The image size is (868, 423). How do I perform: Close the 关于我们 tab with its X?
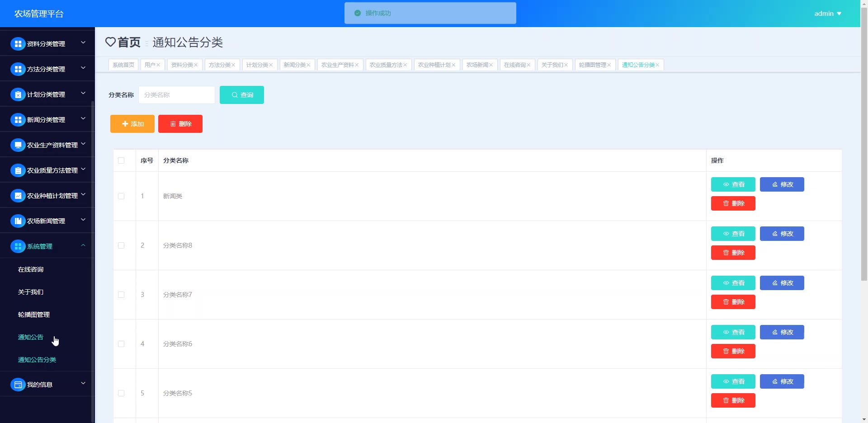(566, 65)
